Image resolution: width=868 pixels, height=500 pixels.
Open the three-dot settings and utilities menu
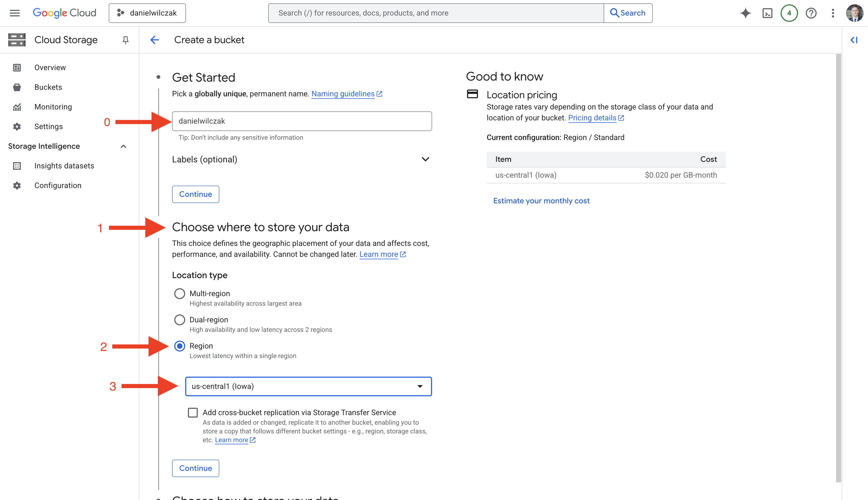point(833,13)
